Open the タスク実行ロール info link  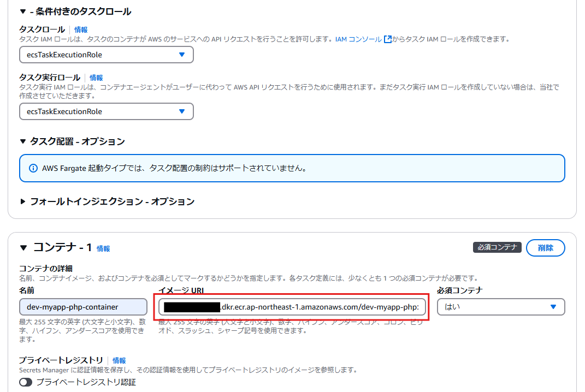[96, 78]
